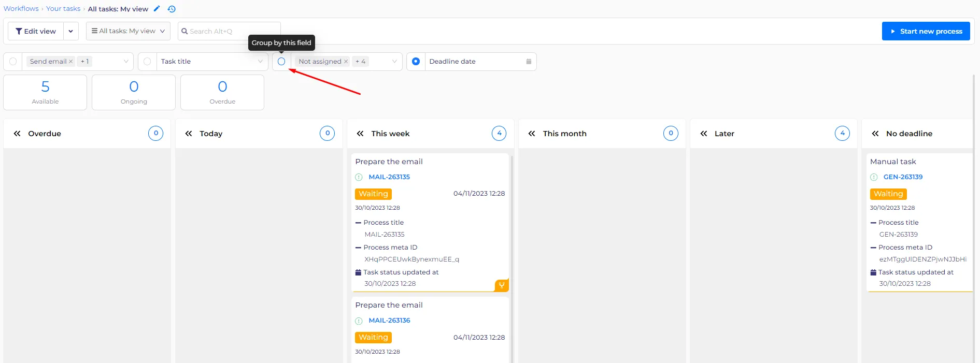
Task: Click calendar icon by Task status updated, MAIL-263135
Action: tap(358, 272)
